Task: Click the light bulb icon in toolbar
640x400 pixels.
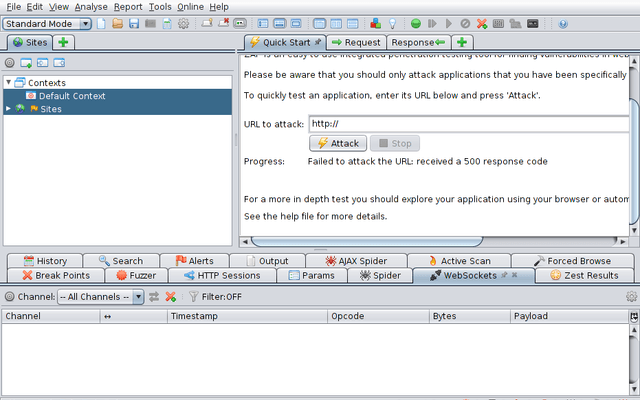Action: [x=392, y=24]
